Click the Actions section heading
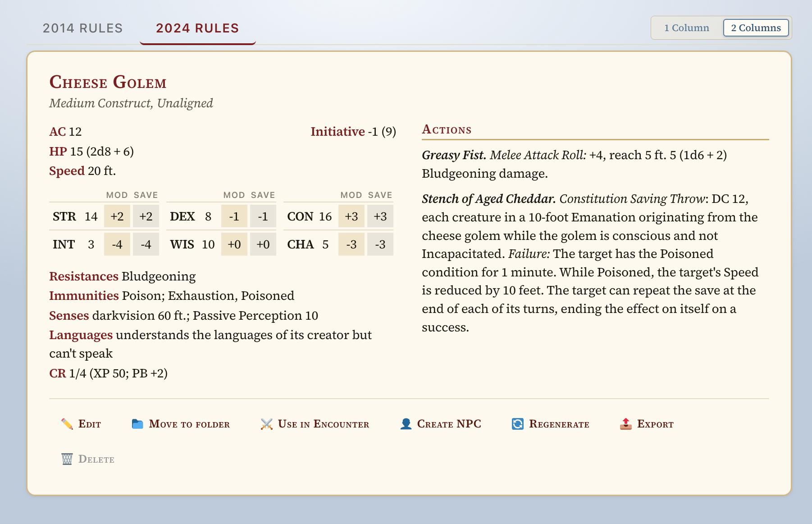This screenshot has height=524, width=812. (x=447, y=130)
